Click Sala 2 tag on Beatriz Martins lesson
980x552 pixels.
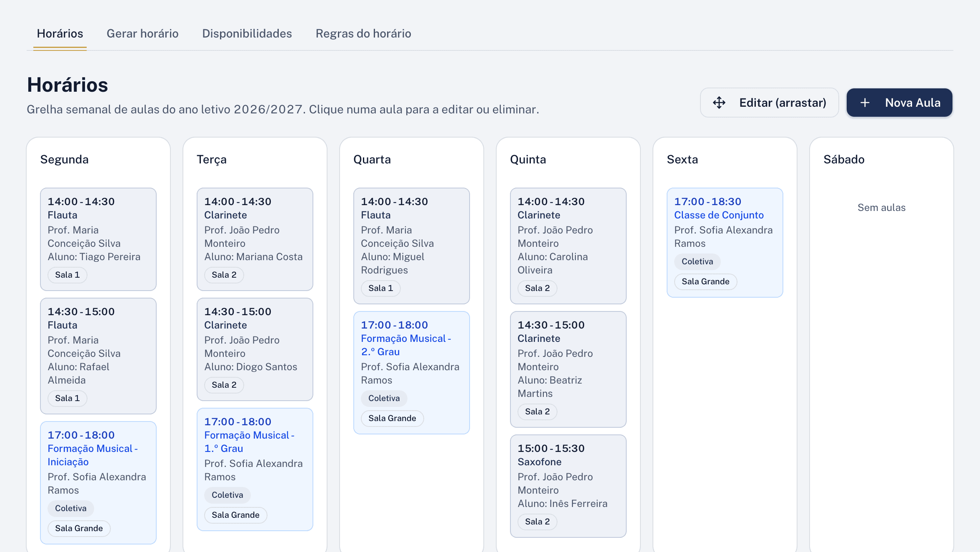point(537,411)
